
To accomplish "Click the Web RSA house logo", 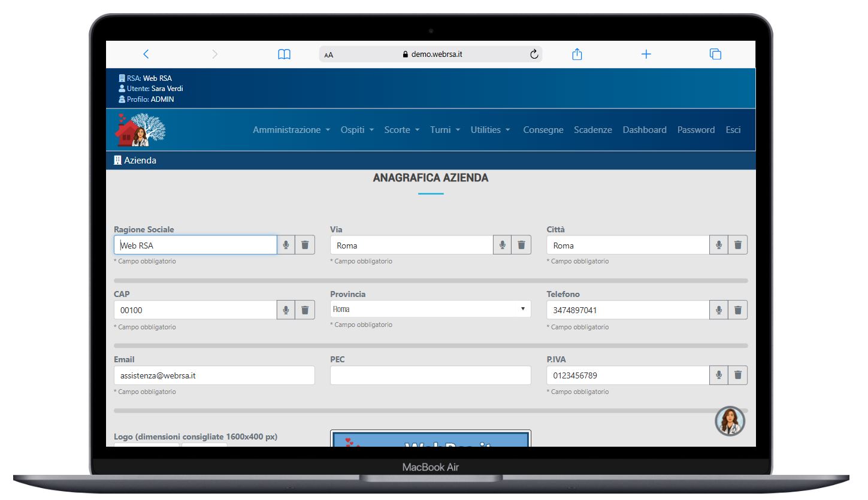I will point(140,130).
